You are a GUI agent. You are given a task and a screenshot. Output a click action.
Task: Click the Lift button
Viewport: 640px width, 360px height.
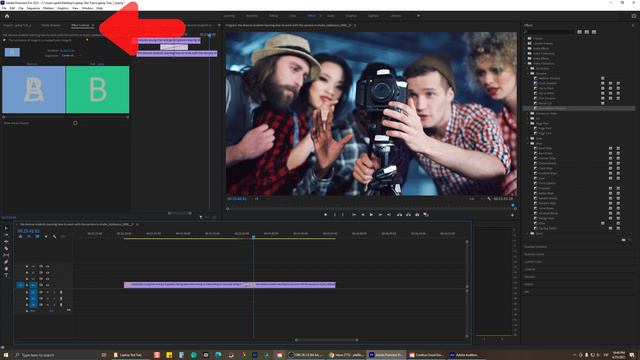(x=399, y=215)
